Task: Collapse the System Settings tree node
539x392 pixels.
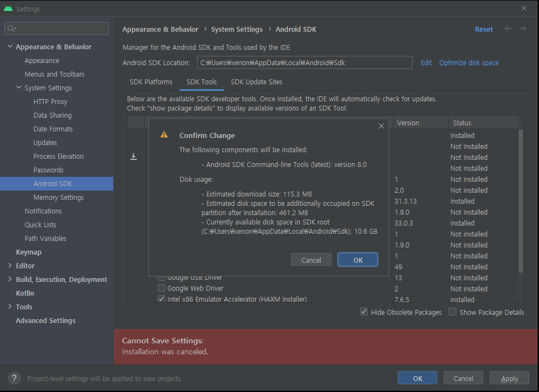Action: pyautogui.click(x=19, y=88)
